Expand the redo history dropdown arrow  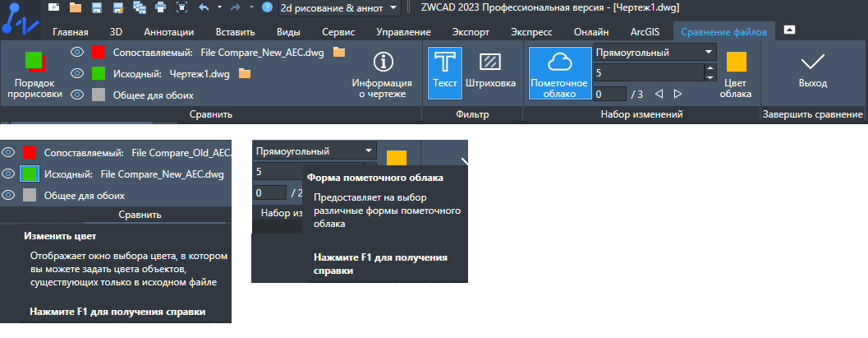[251, 7]
